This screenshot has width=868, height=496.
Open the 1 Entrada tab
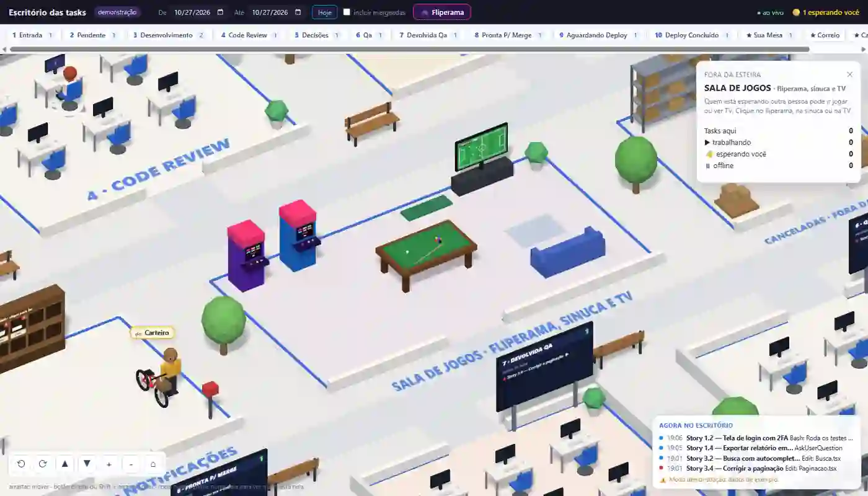tap(33, 35)
